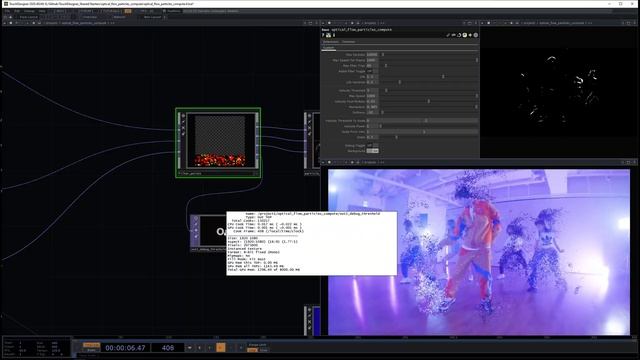Click the Beats button below TimeCode
640x360 pixels.
coord(91,350)
